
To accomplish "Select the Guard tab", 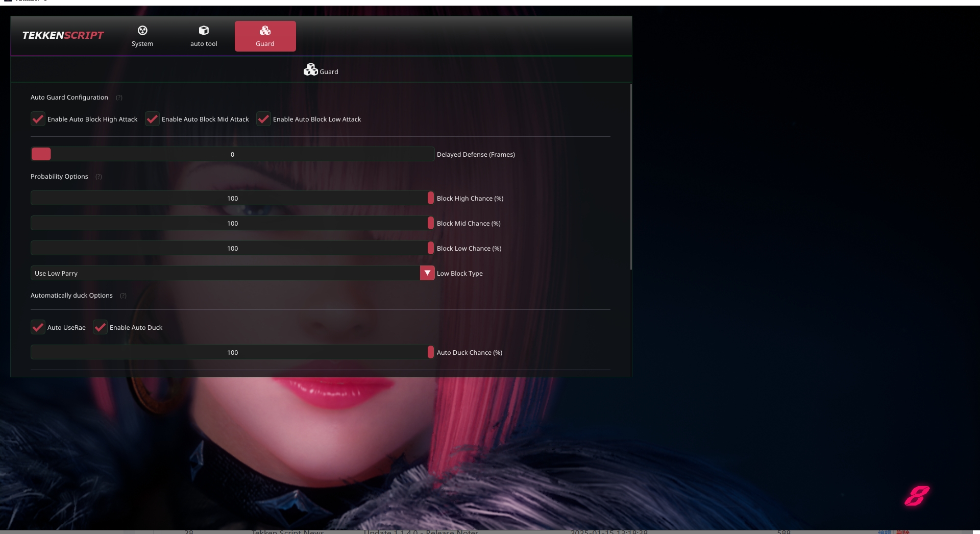I will (x=265, y=36).
